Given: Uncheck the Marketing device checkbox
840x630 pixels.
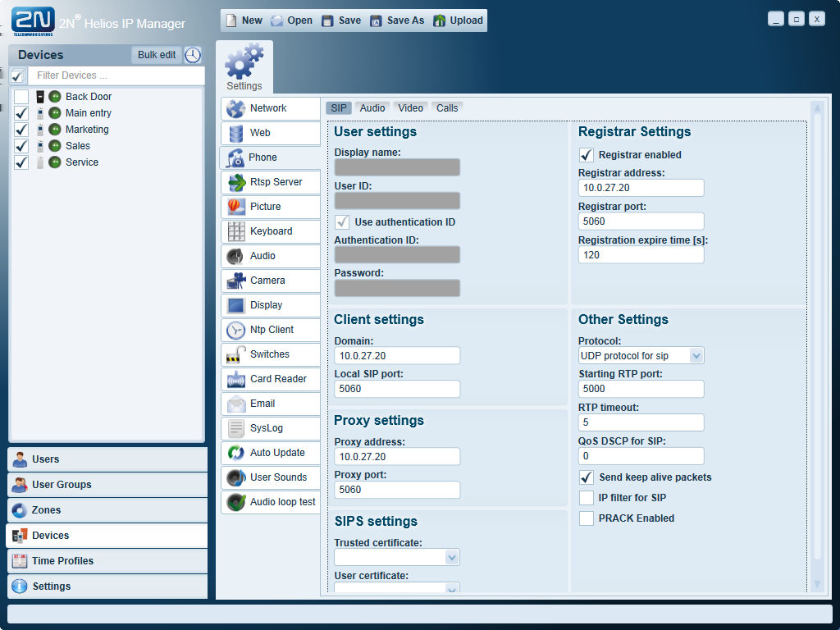Looking at the screenshot, I should coord(21,130).
